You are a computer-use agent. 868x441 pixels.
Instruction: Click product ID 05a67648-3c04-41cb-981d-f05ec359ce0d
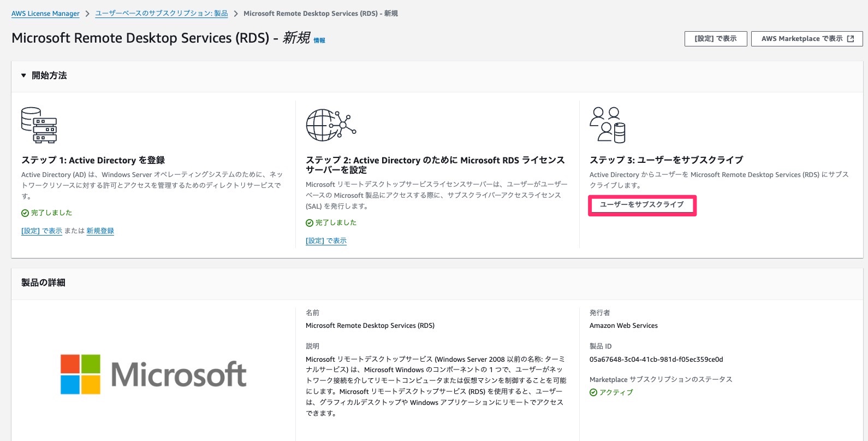coord(656,360)
